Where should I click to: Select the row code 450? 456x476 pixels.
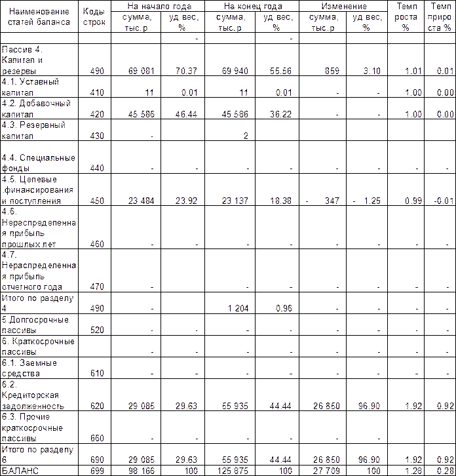[97, 201]
